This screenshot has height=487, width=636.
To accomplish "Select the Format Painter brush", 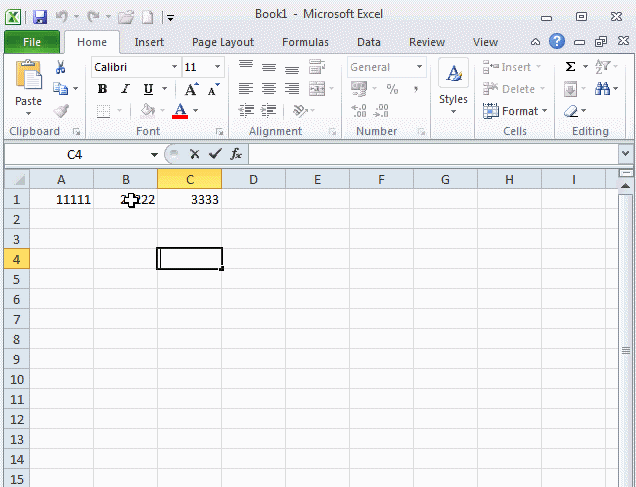I will [61, 111].
